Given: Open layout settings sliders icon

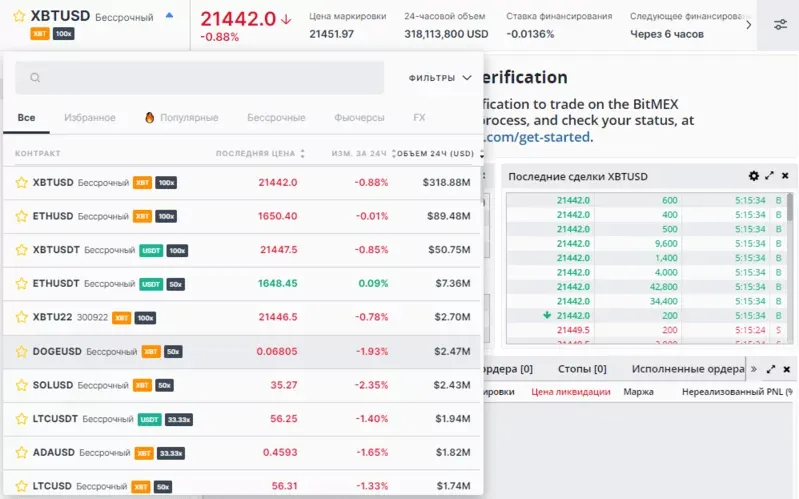Looking at the screenshot, I should pyautogui.click(x=780, y=24).
